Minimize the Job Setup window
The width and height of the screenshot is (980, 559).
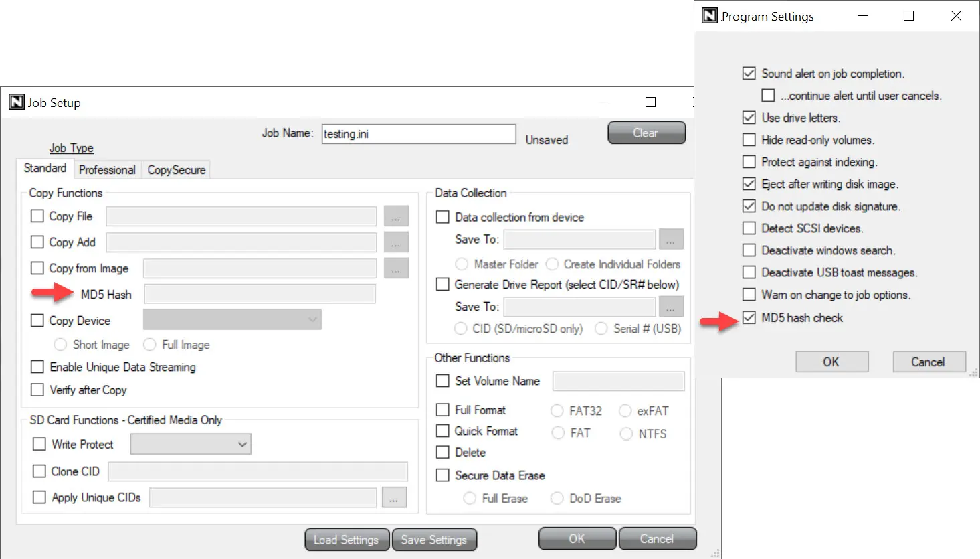[604, 102]
